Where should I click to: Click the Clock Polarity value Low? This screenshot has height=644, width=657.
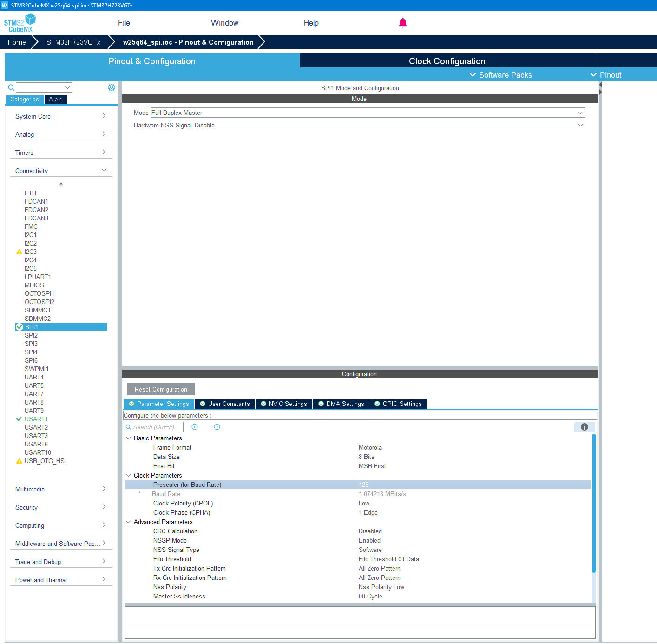tap(364, 503)
